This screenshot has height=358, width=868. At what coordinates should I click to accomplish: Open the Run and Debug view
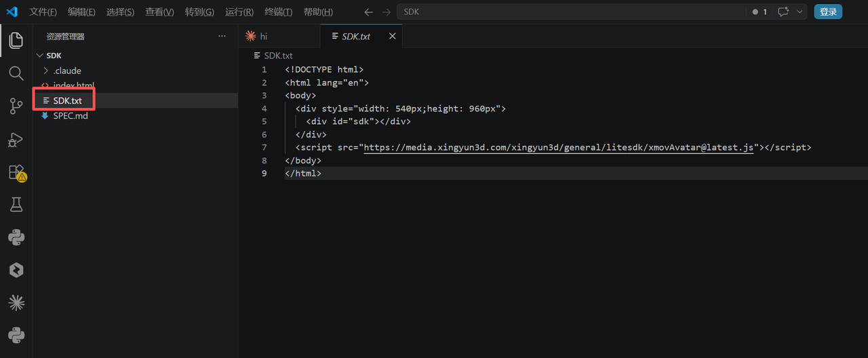[16, 139]
